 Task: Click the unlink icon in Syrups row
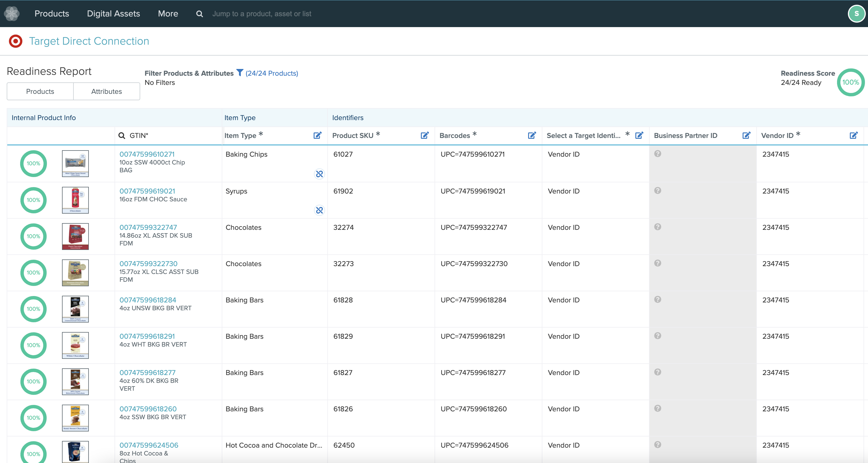(319, 210)
